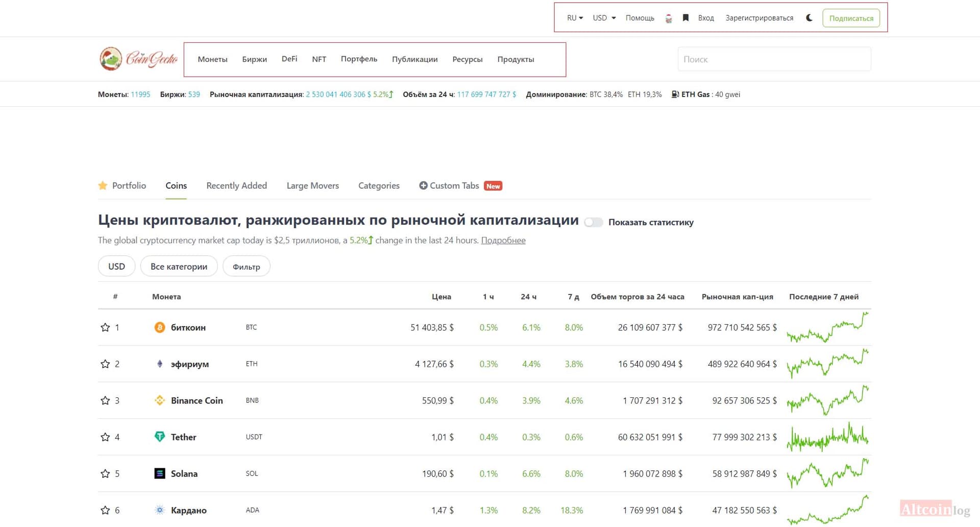Click the Solana coin icon
Image resolution: width=980 pixels, height=527 pixels.
(x=160, y=473)
